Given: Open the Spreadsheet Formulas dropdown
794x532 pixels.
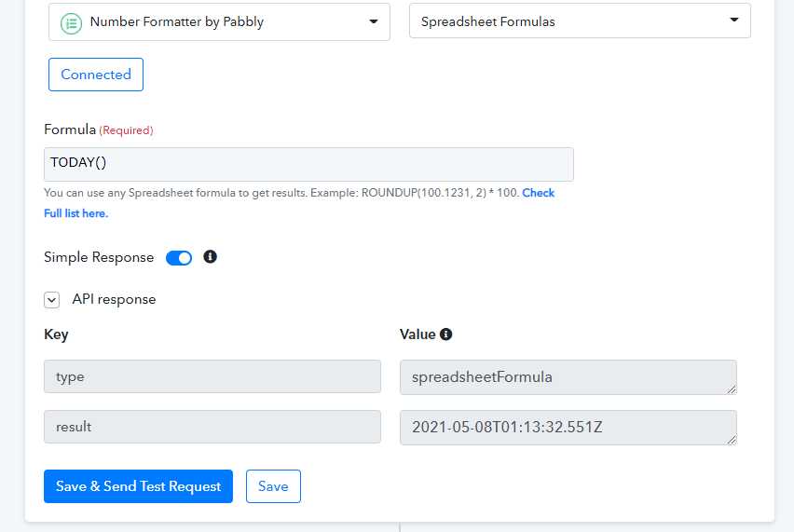Looking at the screenshot, I should 580,20.
